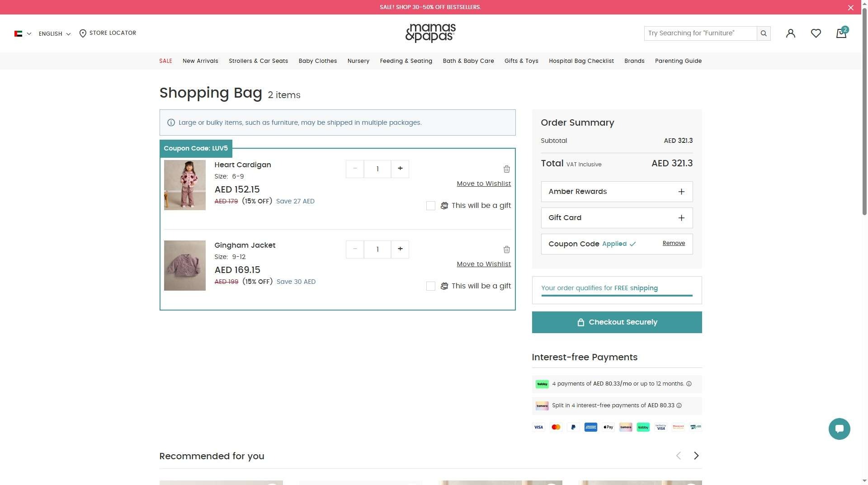The width and height of the screenshot is (868, 485).
Task: Show previous recommended products
Action: pos(678,456)
